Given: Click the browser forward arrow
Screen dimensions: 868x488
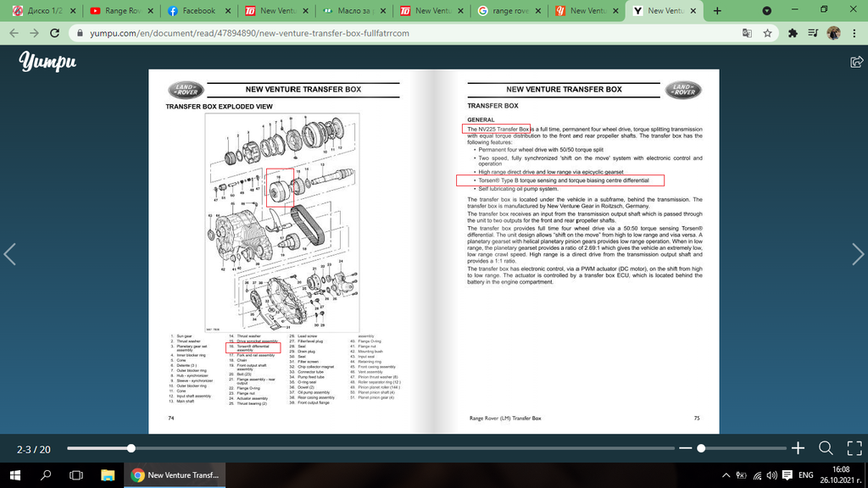Looking at the screenshot, I should tap(34, 33).
